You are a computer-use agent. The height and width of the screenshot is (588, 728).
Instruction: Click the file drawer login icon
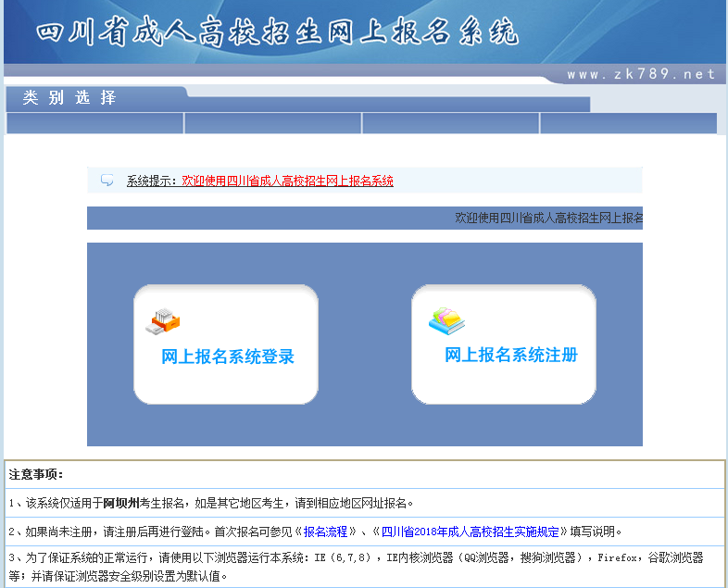coord(162,320)
